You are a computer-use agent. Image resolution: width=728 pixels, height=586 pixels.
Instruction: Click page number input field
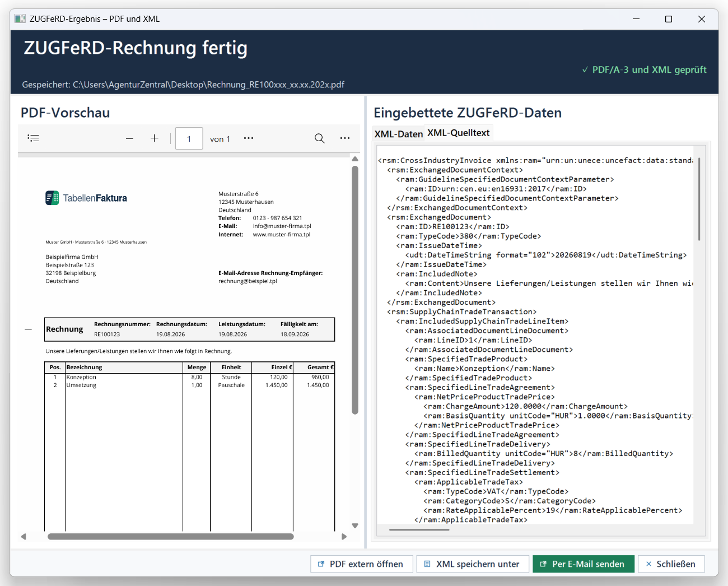click(x=189, y=138)
